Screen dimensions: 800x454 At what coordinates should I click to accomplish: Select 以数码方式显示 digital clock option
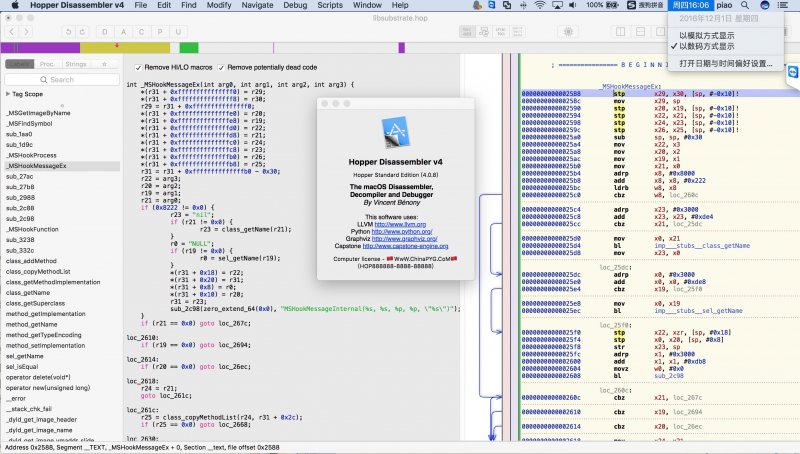(706, 46)
